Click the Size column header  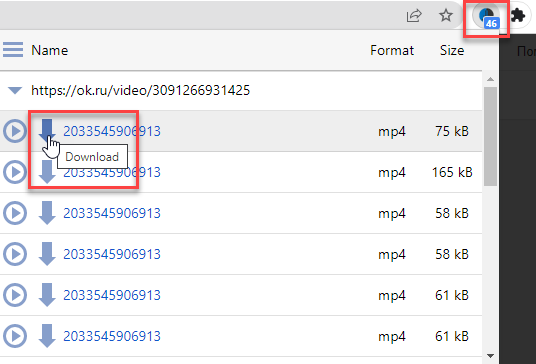[x=452, y=50]
